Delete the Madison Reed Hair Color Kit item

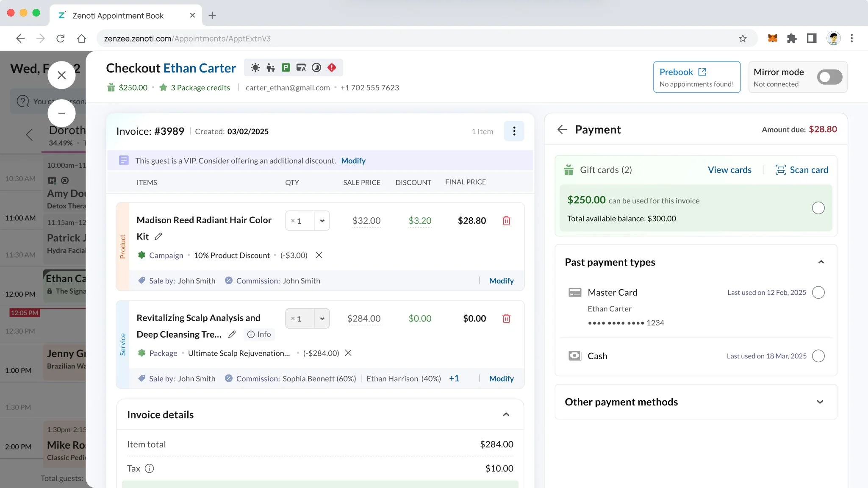(506, 221)
